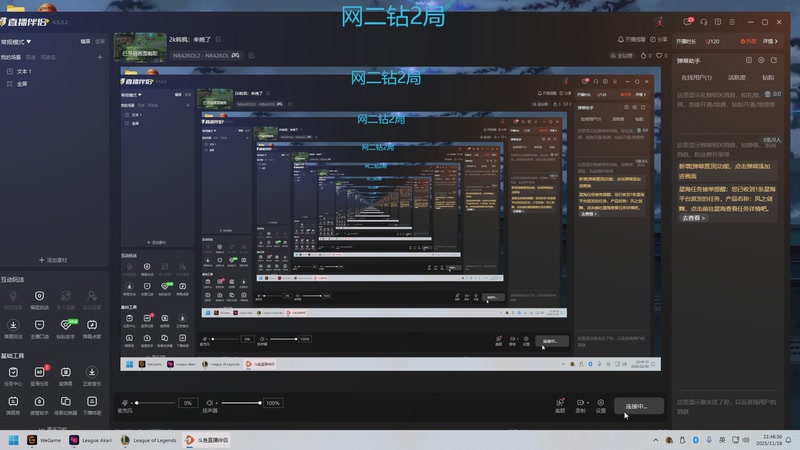Click the heart likes counter icon
The image size is (800, 450).
click(x=659, y=56)
